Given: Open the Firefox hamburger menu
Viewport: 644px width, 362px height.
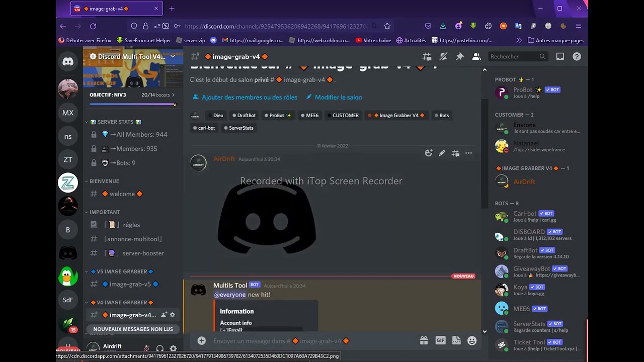Looking at the screenshot, I should (579, 26).
